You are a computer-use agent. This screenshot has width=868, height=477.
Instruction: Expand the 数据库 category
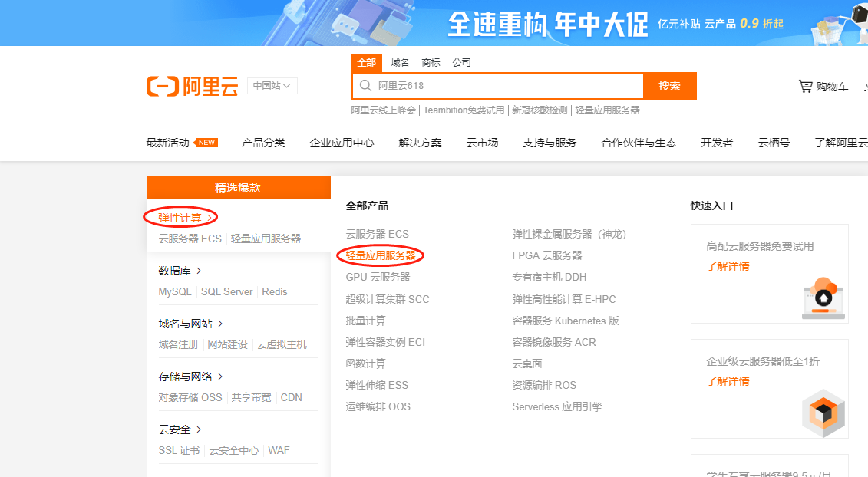[x=180, y=271]
